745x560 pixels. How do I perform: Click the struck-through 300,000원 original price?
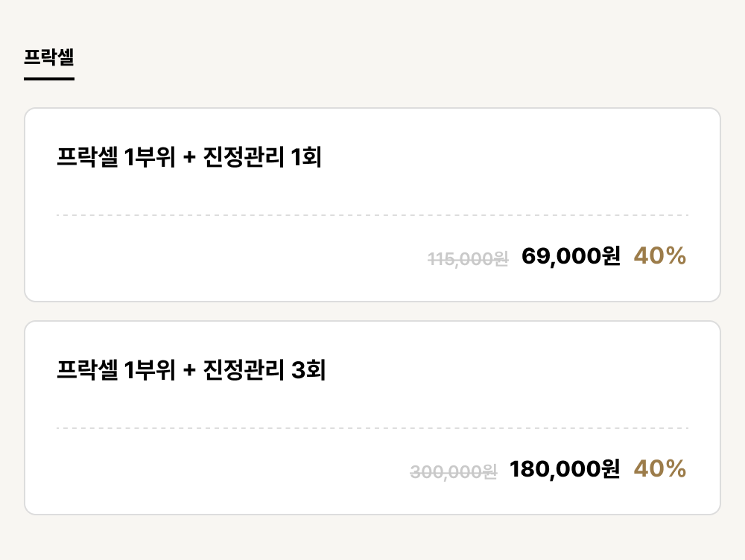pos(453,471)
